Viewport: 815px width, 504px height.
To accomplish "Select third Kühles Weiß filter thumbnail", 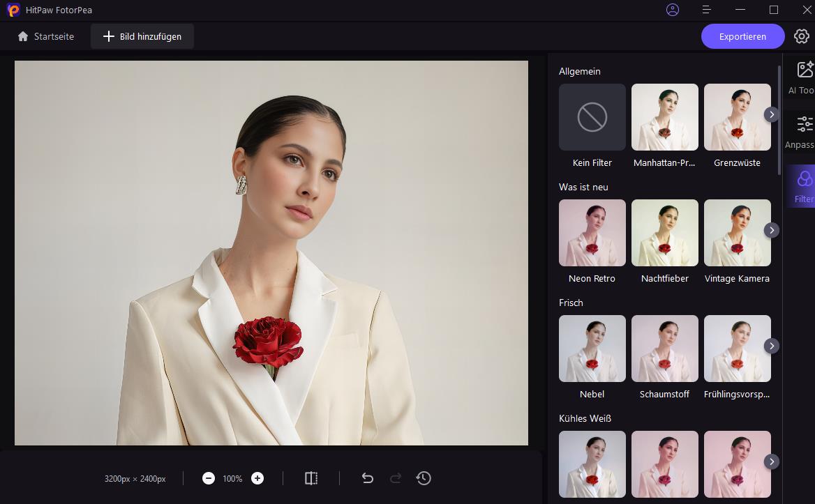I will pyautogui.click(x=737, y=464).
